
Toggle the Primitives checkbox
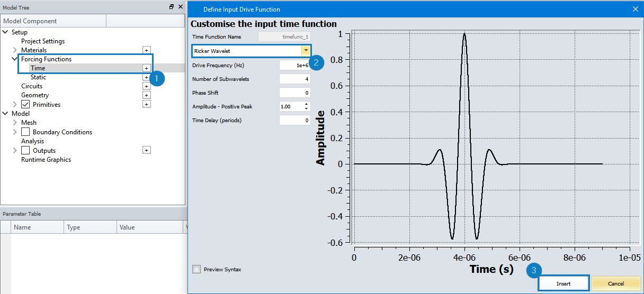point(25,104)
